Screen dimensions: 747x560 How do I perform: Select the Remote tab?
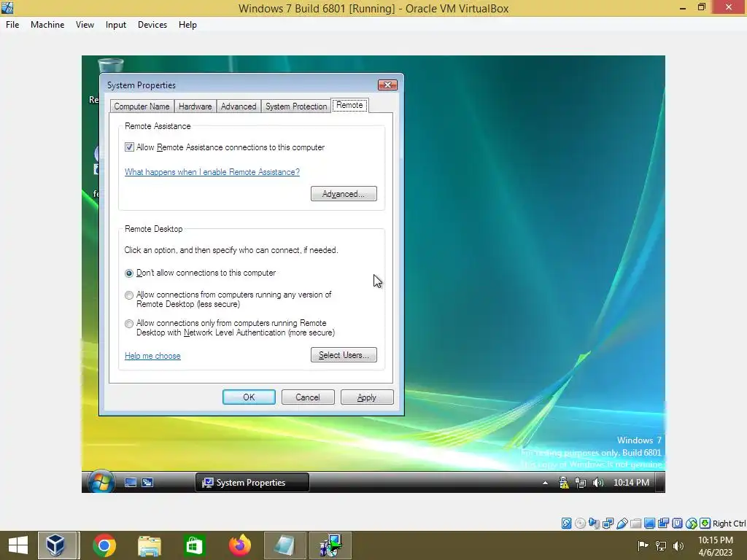(x=349, y=105)
